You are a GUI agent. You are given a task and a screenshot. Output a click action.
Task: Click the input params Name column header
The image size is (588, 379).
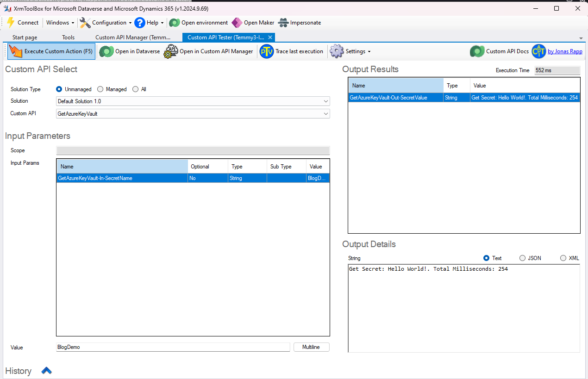click(122, 167)
